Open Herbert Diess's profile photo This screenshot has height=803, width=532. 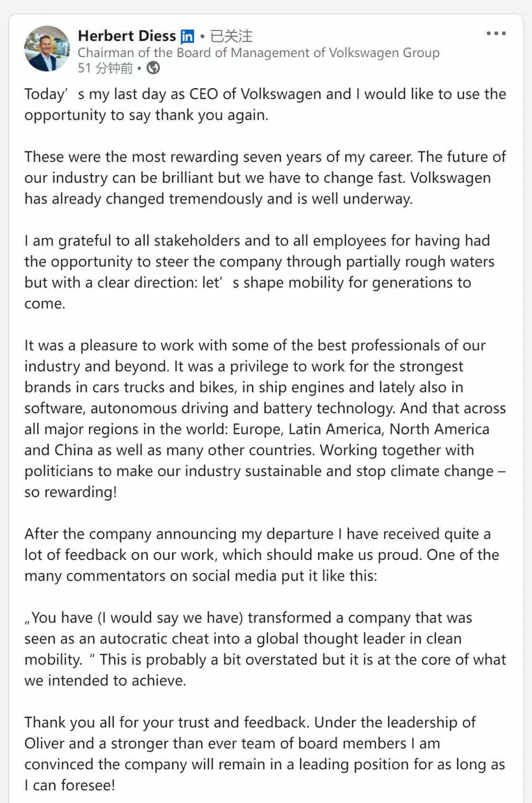pos(47,49)
